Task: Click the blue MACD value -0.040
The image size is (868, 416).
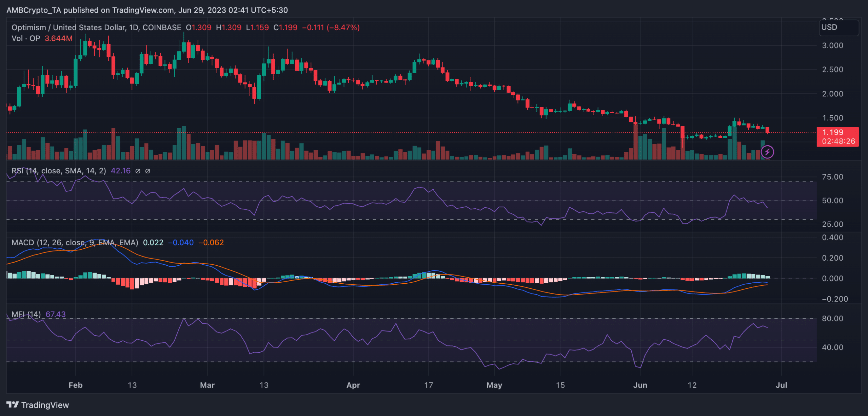Action: [x=181, y=243]
